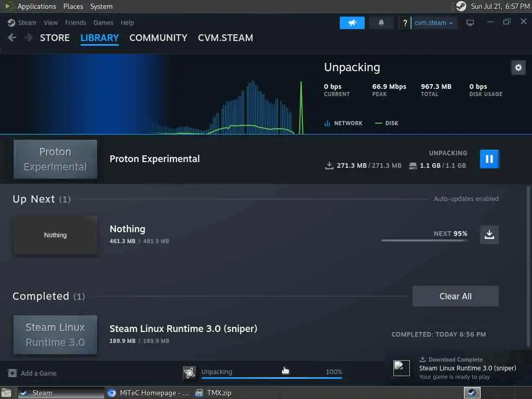This screenshot has width=532, height=399.
Task: Open the Games menu
Action: coord(103,23)
